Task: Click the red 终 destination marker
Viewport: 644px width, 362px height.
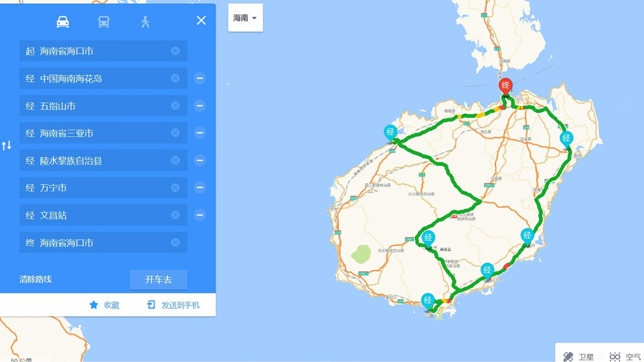Action: pos(505,86)
